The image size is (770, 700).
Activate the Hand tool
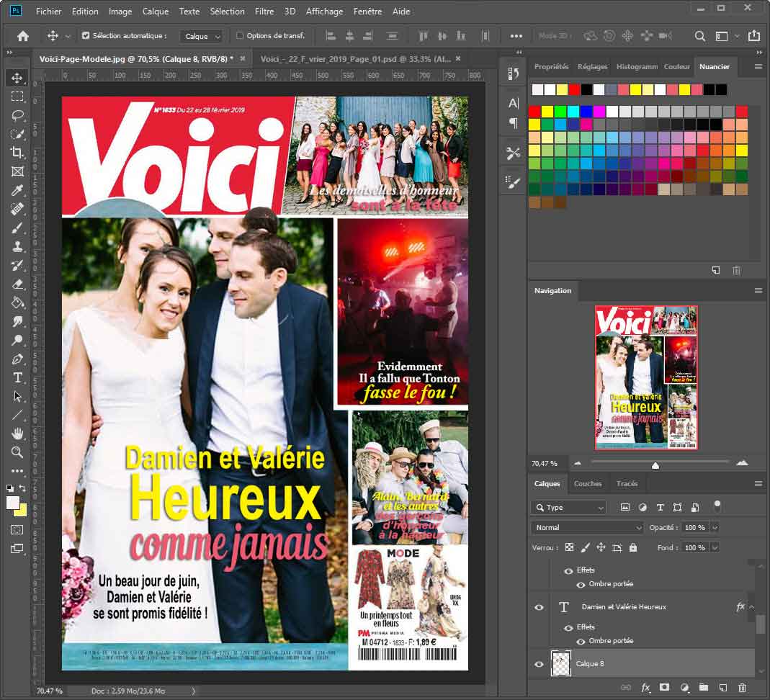[17, 434]
